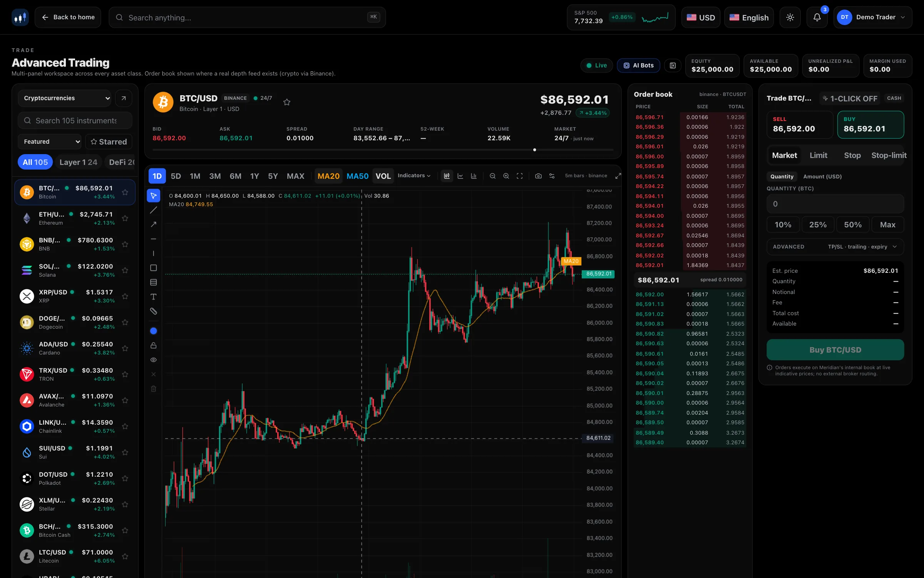
Task: Pick the trend line drawing tool
Action: click(153, 210)
